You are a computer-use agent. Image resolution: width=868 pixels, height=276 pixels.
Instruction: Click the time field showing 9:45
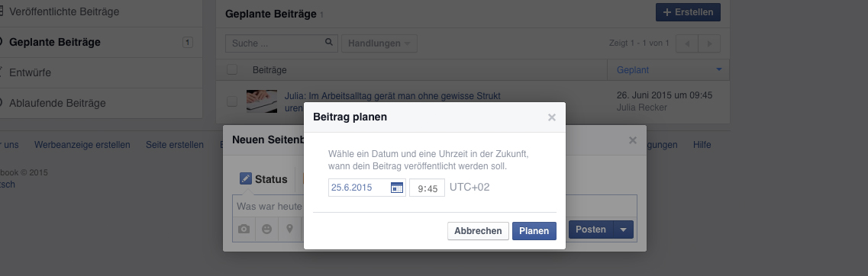(428, 188)
